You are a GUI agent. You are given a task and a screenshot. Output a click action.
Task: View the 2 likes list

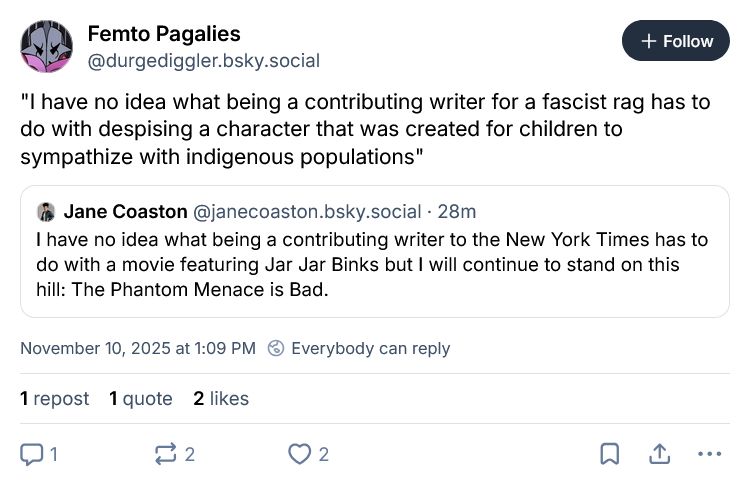coord(221,398)
